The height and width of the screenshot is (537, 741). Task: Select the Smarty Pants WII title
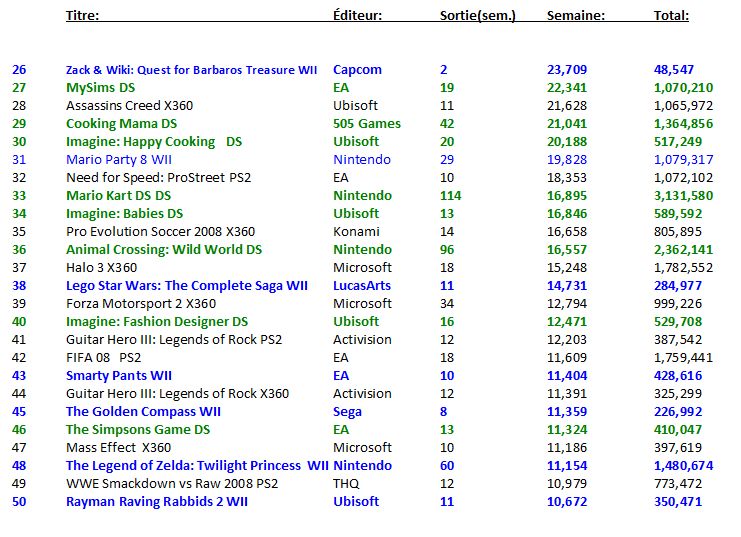(119, 376)
